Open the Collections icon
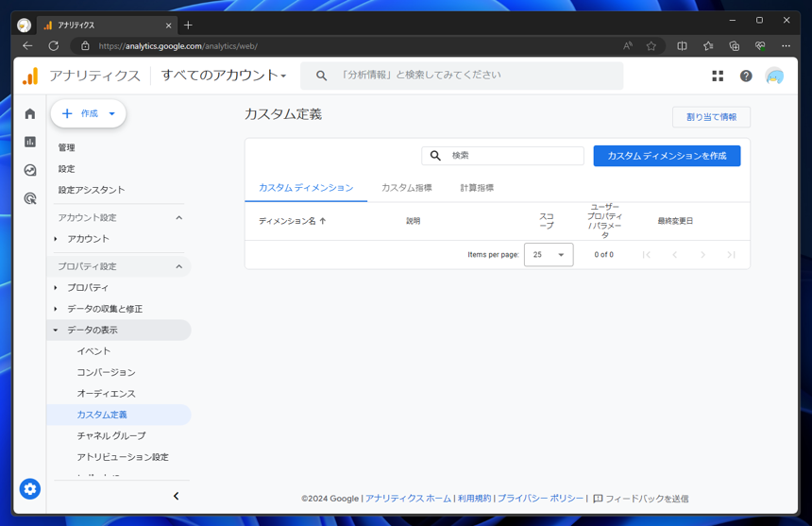This screenshot has width=812, height=526. tap(735, 46)
